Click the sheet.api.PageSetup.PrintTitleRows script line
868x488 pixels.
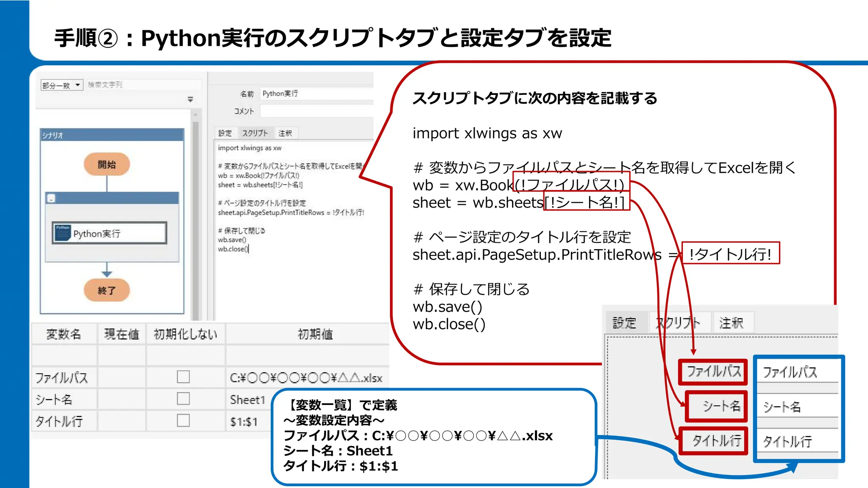pyautogui.click(x=291, y=212)
